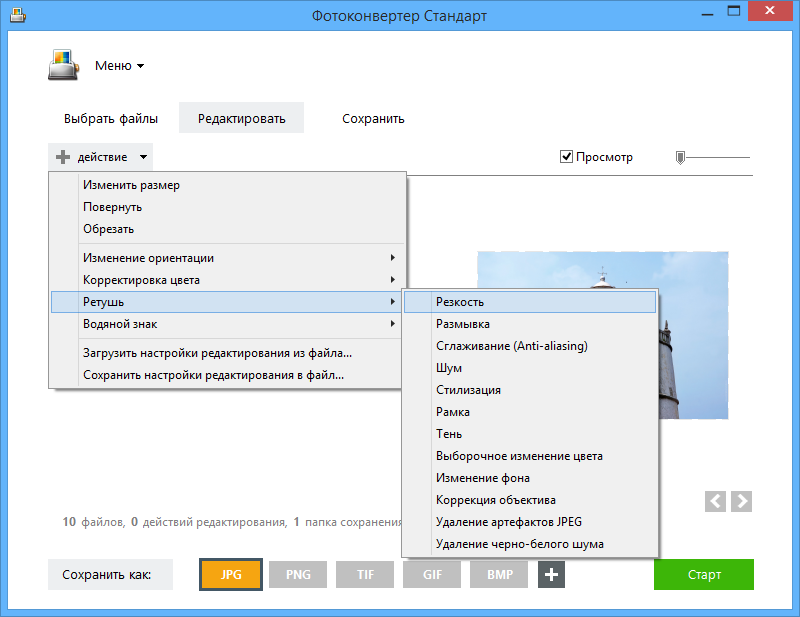Select Резкость in retouch submenu
This screenshot has width=800, height=617.
point(530,302)
